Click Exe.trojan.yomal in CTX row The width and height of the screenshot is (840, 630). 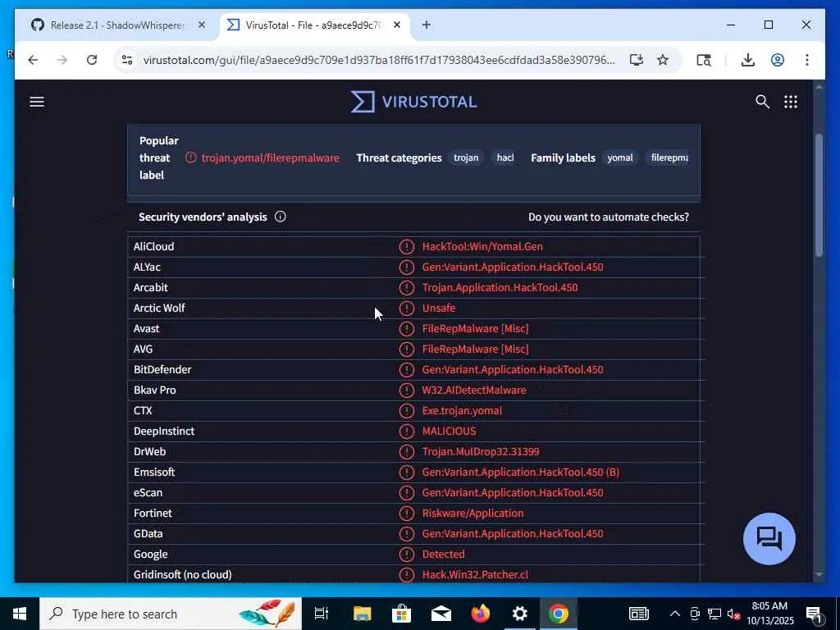point(462,411)
